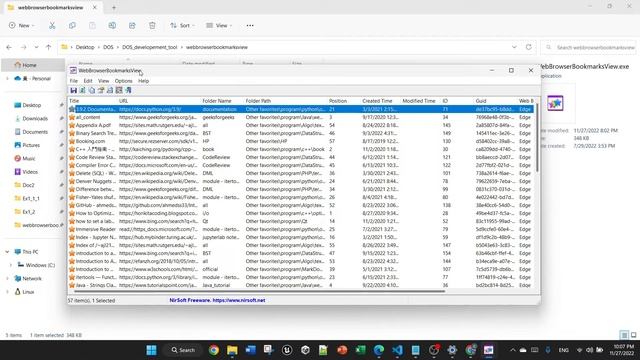Viewport: 640px width, 360px height.
Task: Click the Refresh icon in WebBrowserBookmarksView toolbar
Action: pyautogui.click(x=82, y=90)
